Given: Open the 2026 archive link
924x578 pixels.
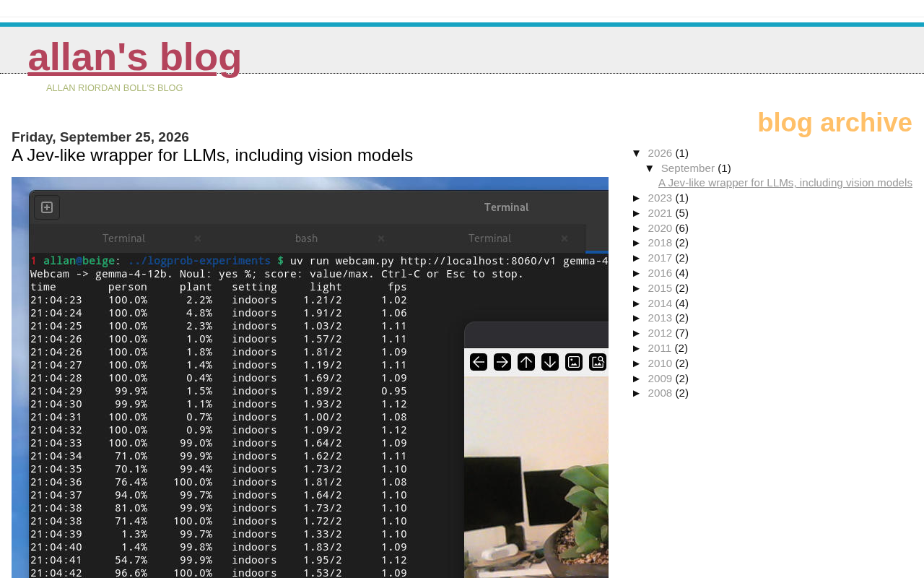Looking at the screenshot, I should click(x=660, y=153).
